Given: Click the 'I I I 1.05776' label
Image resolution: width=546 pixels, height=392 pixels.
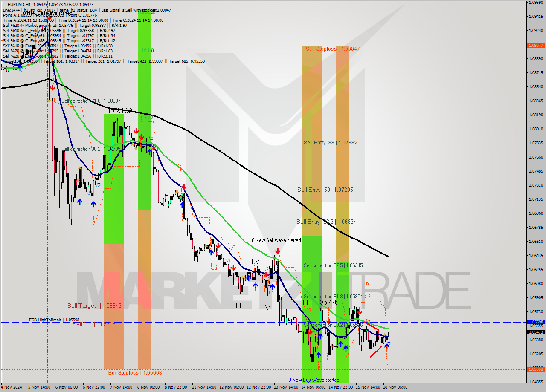Looking at the screenshot, I should [320, 302].
